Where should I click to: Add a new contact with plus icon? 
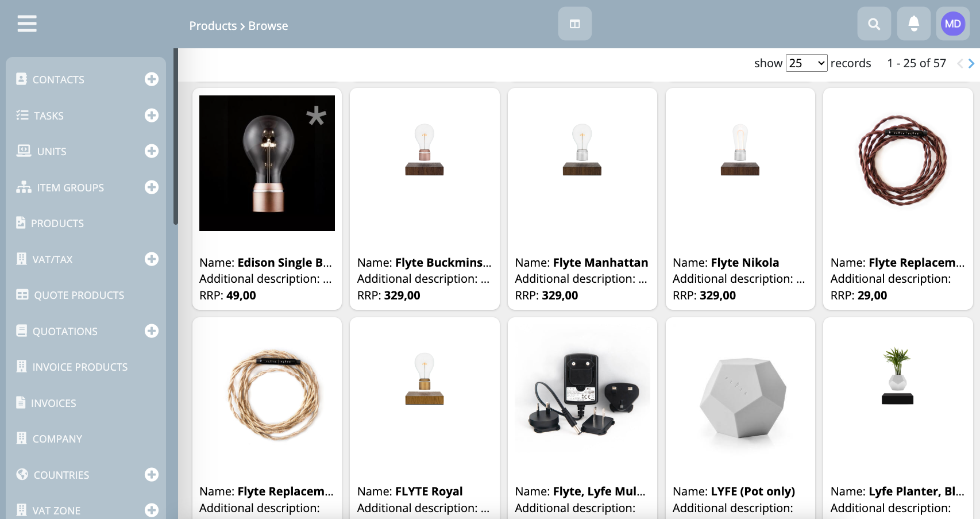pyautogui.click(x=152, y=79)
